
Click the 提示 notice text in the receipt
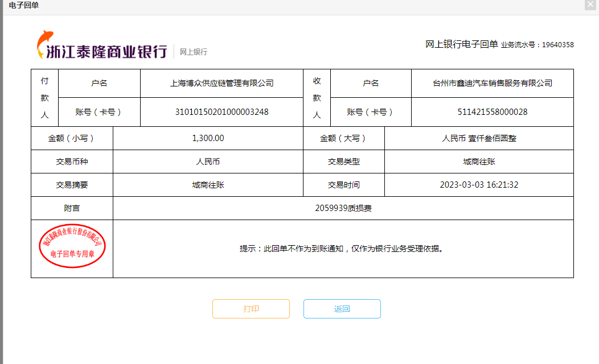(341, 249)
